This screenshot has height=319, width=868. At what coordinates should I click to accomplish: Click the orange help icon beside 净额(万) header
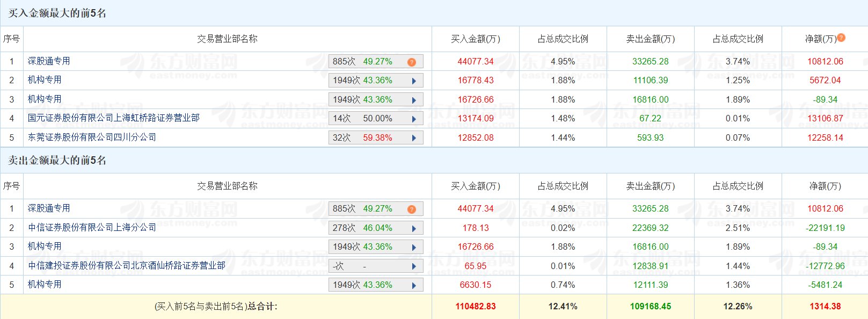tap(841, 38)
